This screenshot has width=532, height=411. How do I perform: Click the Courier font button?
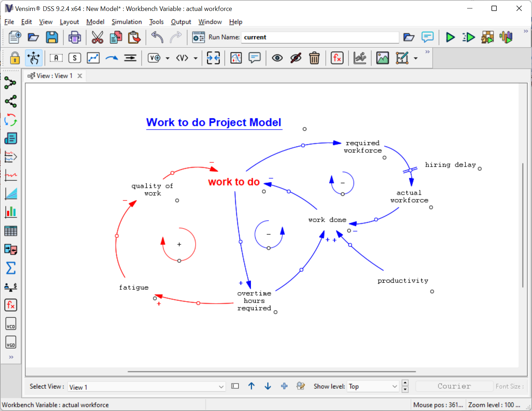click(x=454, y=386)
